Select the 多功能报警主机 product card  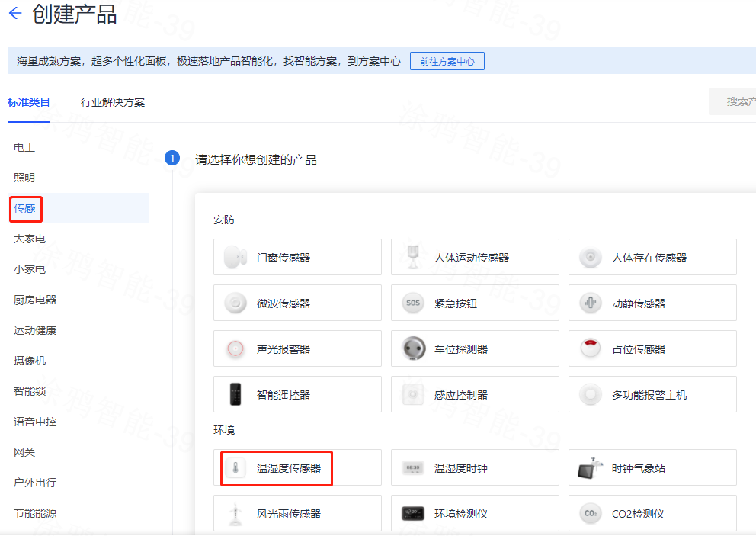[x=652, y=395]
